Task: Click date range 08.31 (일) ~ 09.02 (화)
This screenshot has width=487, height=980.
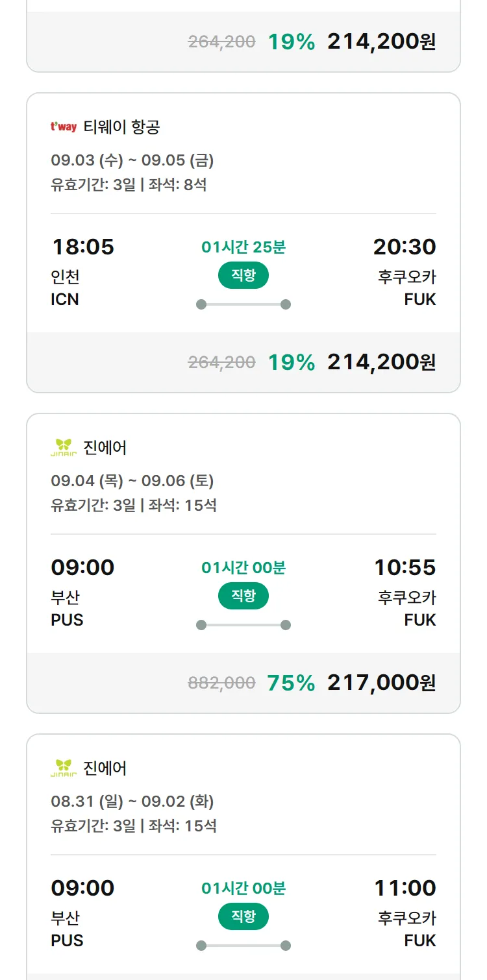Action: [x=132, y=802]
